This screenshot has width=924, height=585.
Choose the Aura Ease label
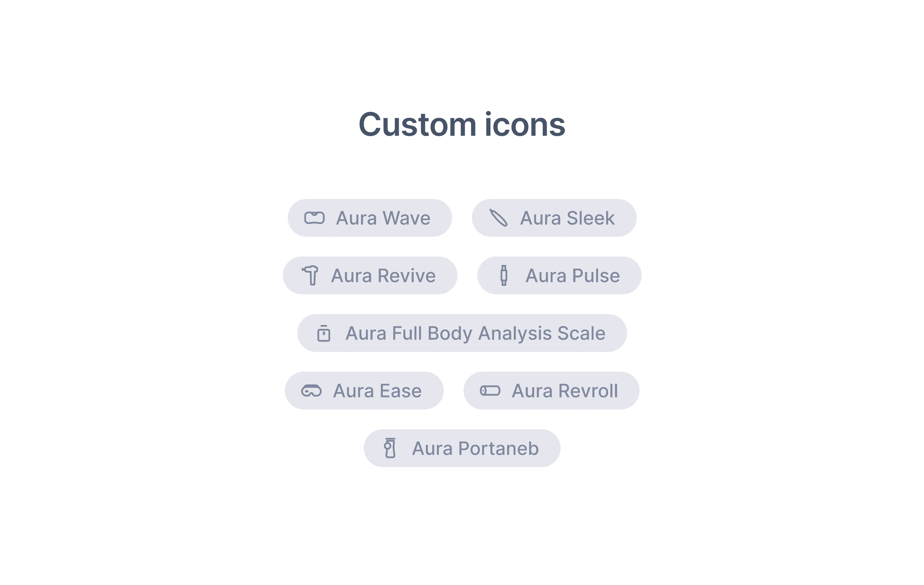click(x=377, y=391)
